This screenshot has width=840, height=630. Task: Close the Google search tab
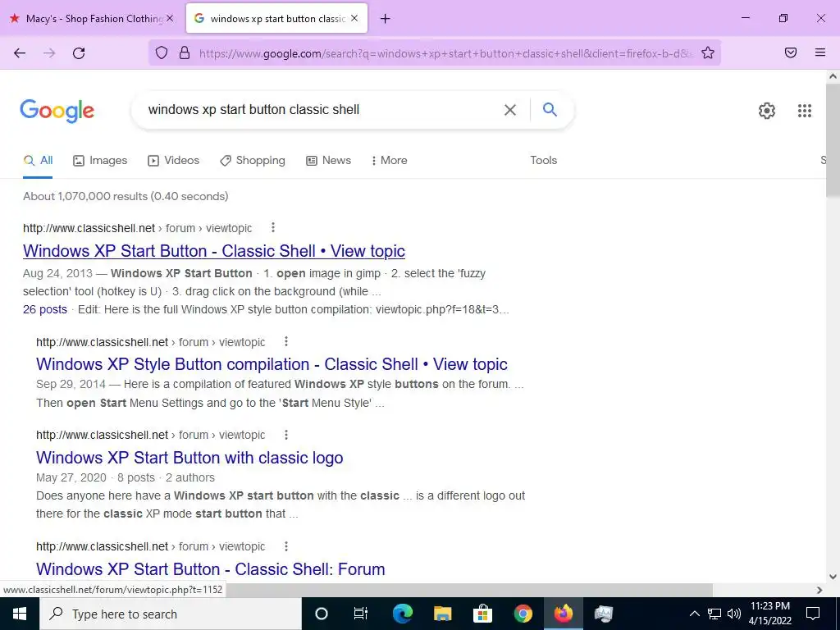point(354,18)
